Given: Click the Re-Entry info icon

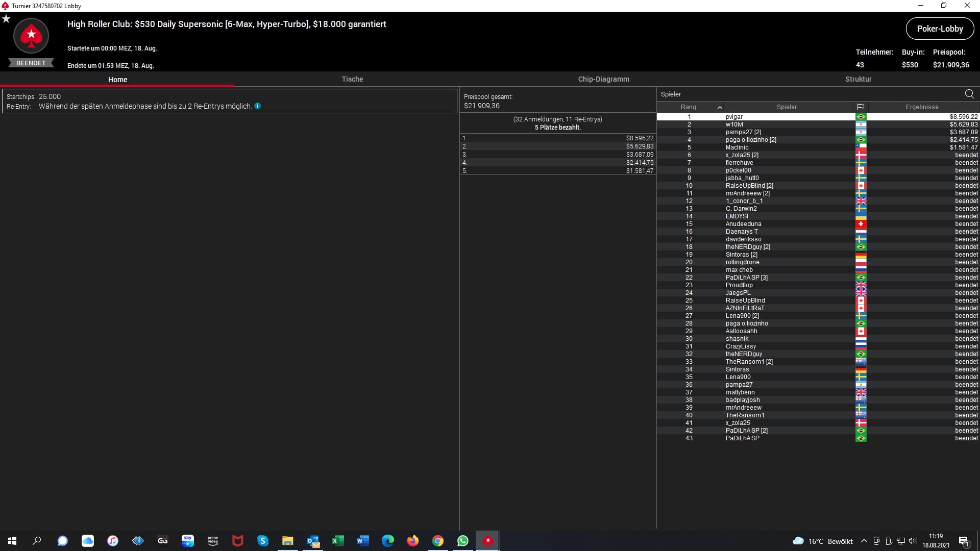Looking at the screenshot, I should 258,106.
